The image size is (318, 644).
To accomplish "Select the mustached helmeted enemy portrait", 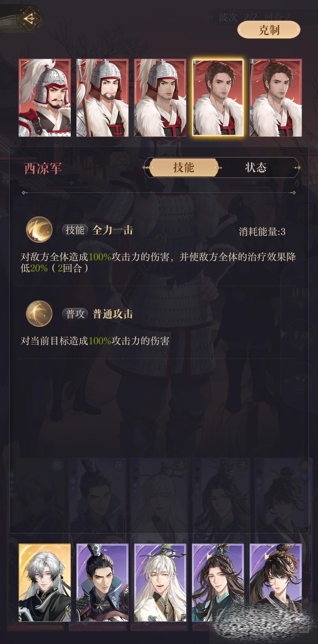I will (45, 98).
